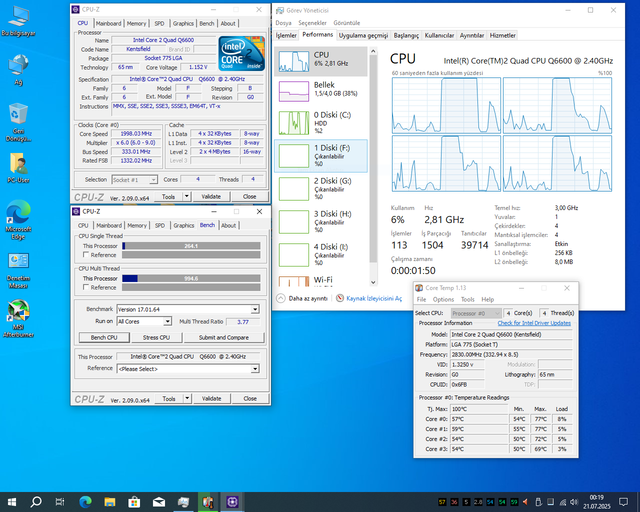This screenshot has height=512, width=640.
Task: Open Tools menu in Core Temp
Action: [x=468, y=299]
